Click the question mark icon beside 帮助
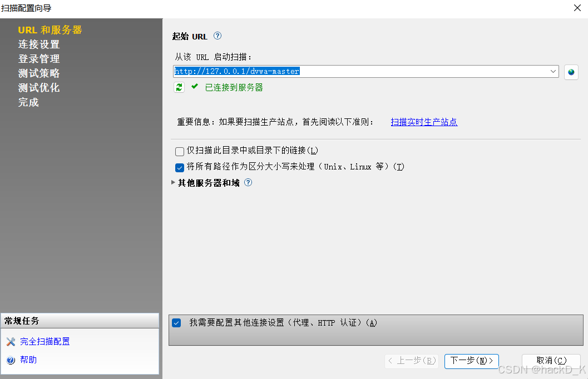Screen dimensions: 588x379 11,360
